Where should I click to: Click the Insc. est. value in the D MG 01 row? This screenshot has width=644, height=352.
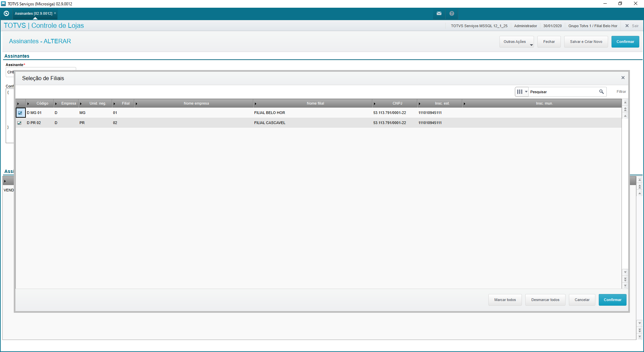(x=430, y=113)
